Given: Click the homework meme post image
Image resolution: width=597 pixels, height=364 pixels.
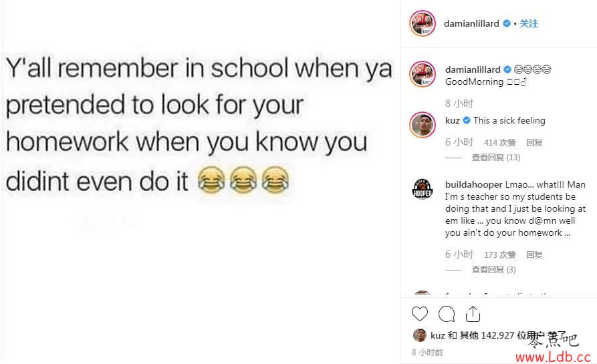Looking at the screenshot, I should pyautogui.click(x=200, y=182).
